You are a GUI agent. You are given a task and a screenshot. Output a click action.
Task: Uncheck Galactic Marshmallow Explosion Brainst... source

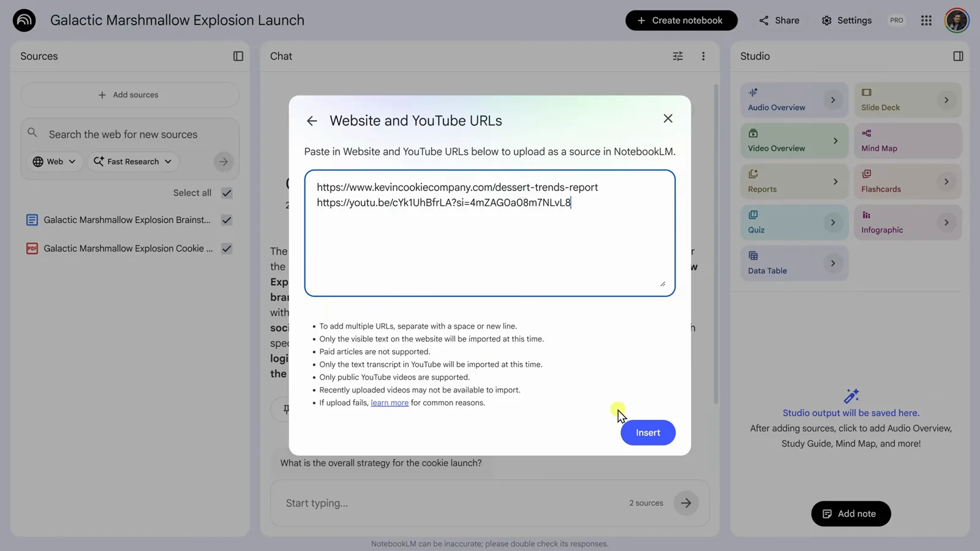227,220
